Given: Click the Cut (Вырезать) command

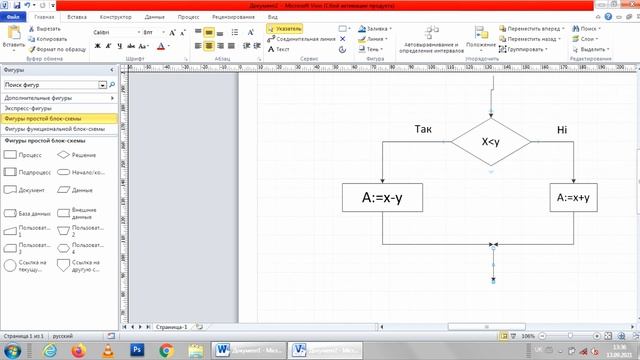Looking at the screenshot, I should click(44, 29).
